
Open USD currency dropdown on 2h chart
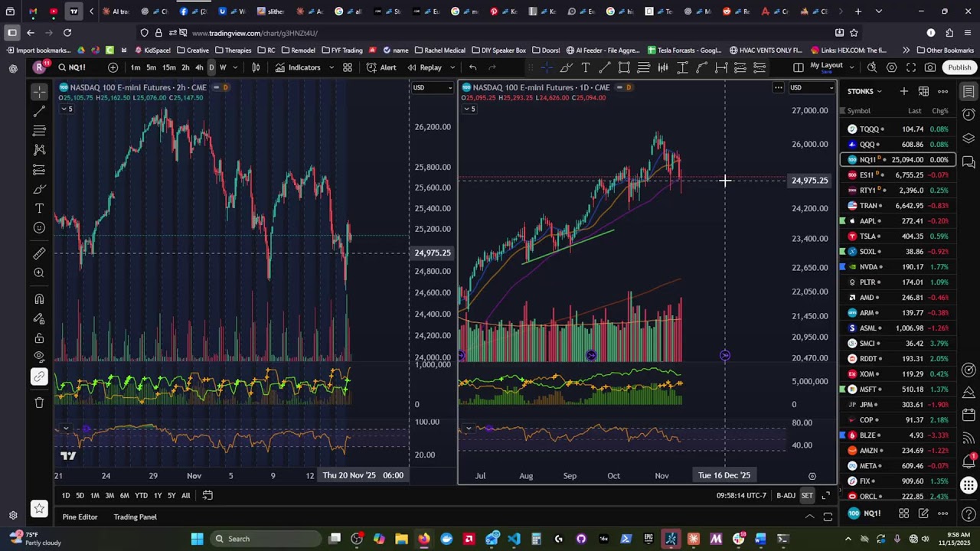[x=433, y=87]
